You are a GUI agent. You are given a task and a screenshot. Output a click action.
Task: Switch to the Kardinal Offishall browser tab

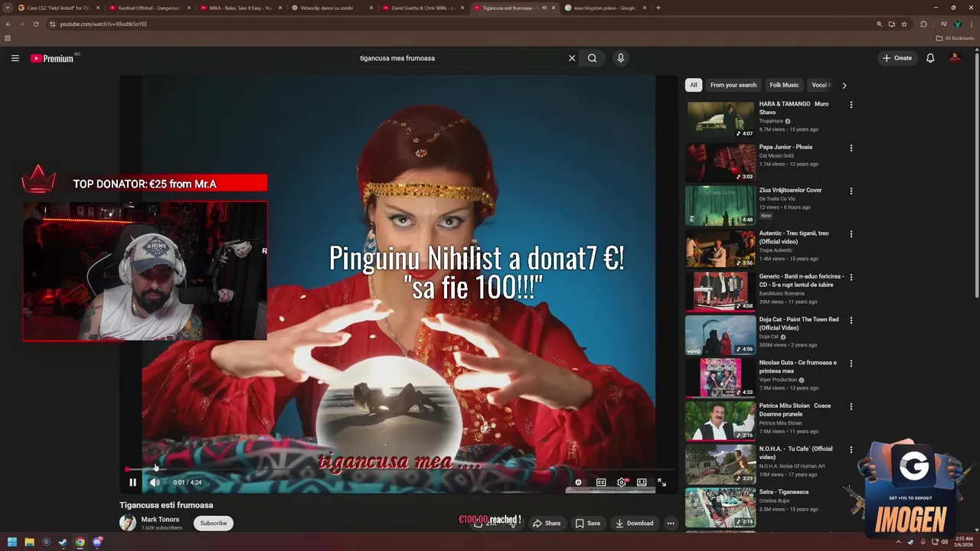[x=149, y=8]
